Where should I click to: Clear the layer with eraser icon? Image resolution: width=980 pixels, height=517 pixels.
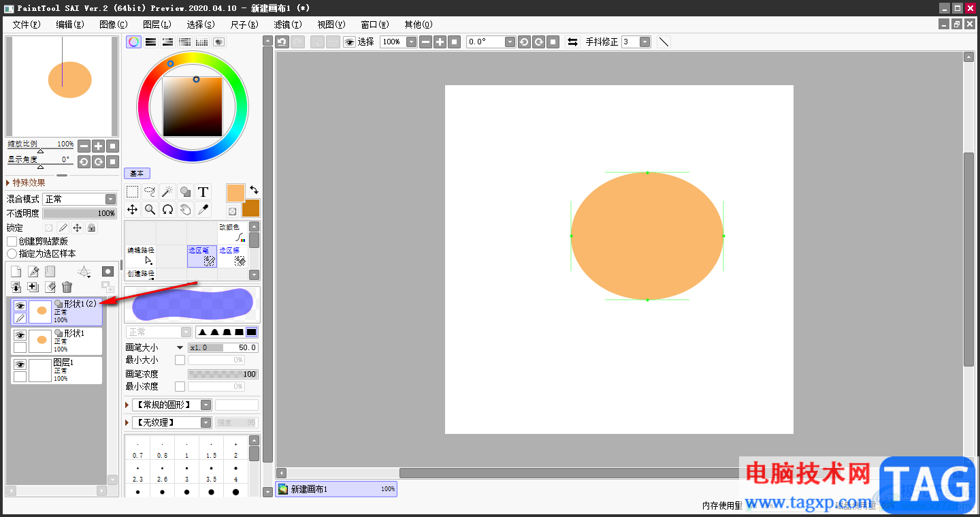[x=50, y=287]
